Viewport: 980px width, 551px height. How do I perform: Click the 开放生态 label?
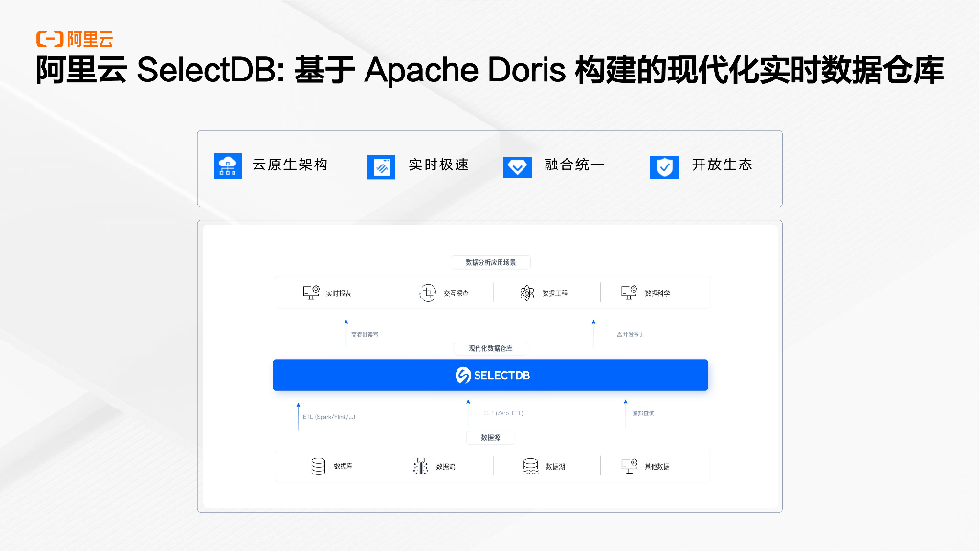point(722,165)
